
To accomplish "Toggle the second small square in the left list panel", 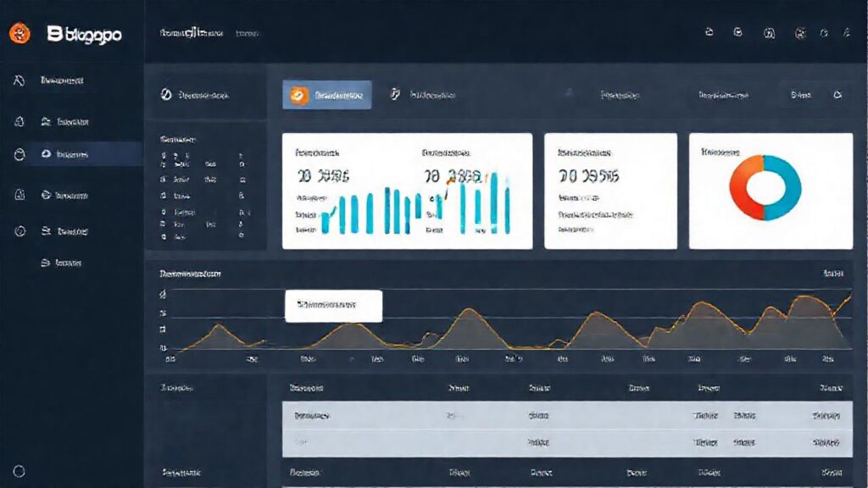I will [163, 180].
